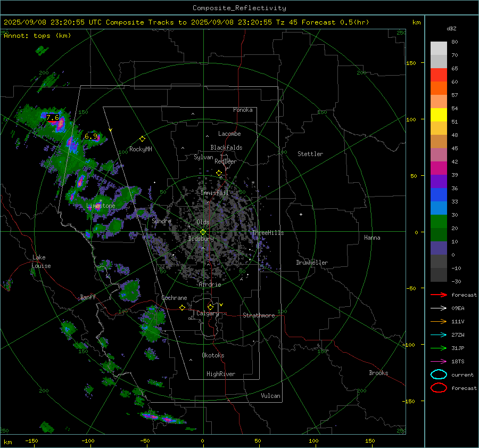Screen dimensions: 479x448
Task: Click the 60 dBZ orange color swatch
Action: coord(439,88)
